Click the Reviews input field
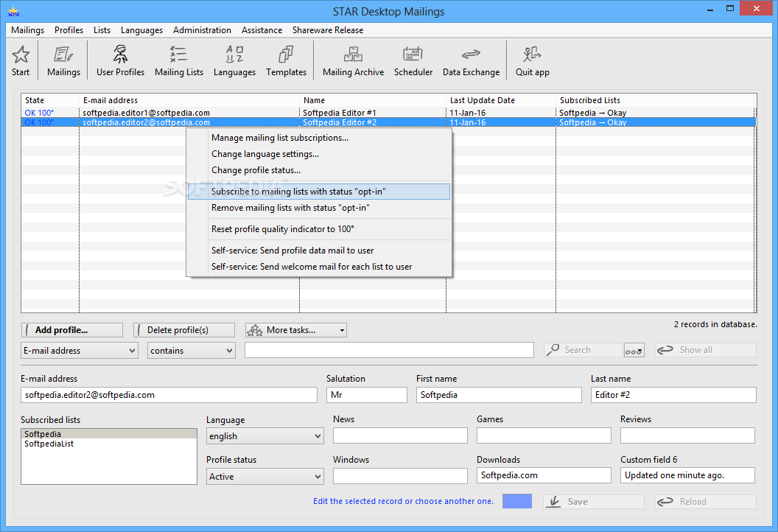The image size is (778, 532). point(687,435)
